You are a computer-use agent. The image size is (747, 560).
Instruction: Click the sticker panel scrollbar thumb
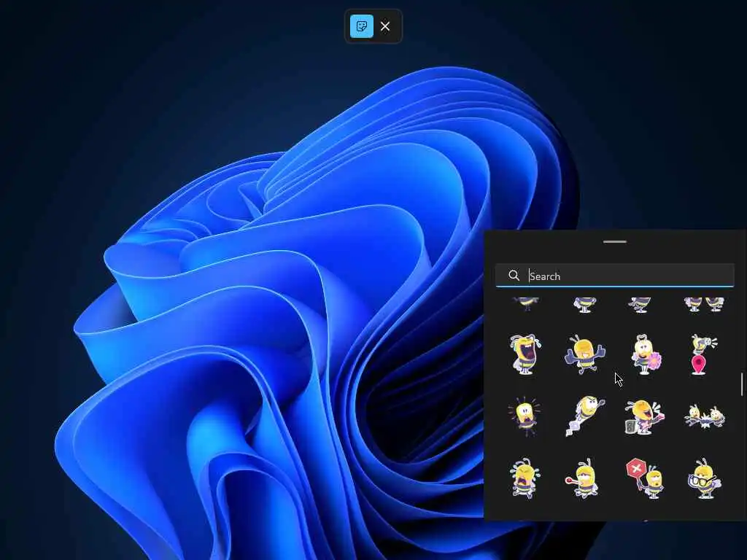[742, 384]
